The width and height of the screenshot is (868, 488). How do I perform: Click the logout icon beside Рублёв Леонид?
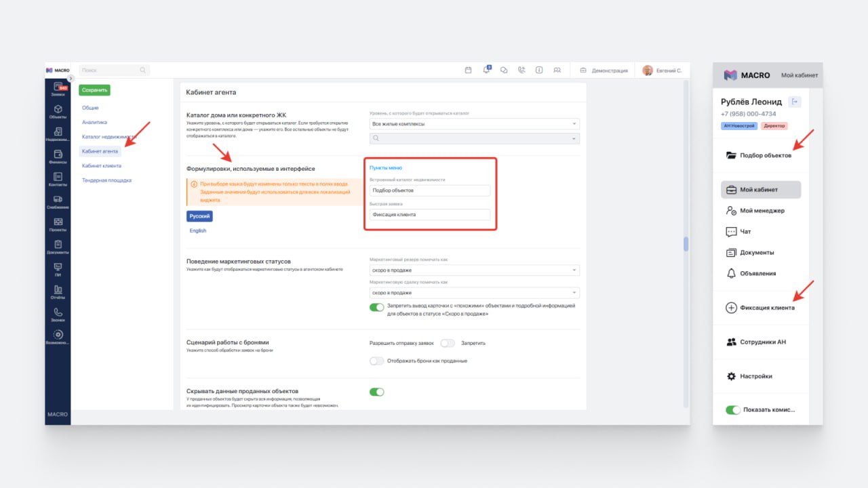795,102
